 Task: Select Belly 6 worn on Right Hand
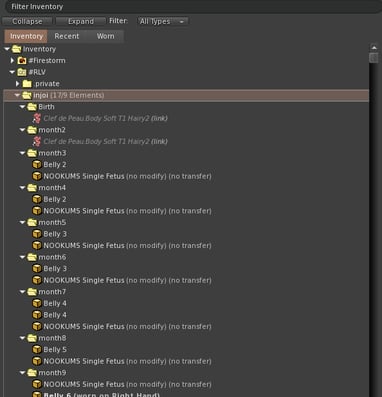pyautogui.click(x=102, y=395)
